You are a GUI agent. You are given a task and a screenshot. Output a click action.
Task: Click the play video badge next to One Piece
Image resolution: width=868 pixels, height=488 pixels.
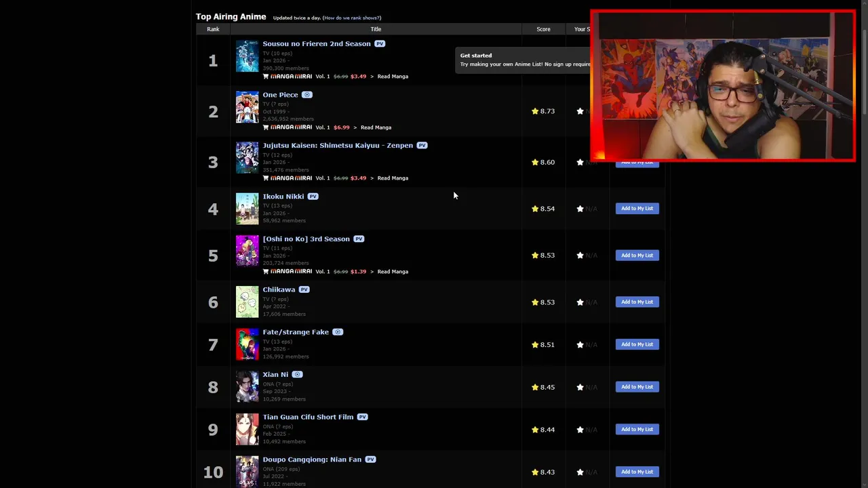[x=307, y=95]
